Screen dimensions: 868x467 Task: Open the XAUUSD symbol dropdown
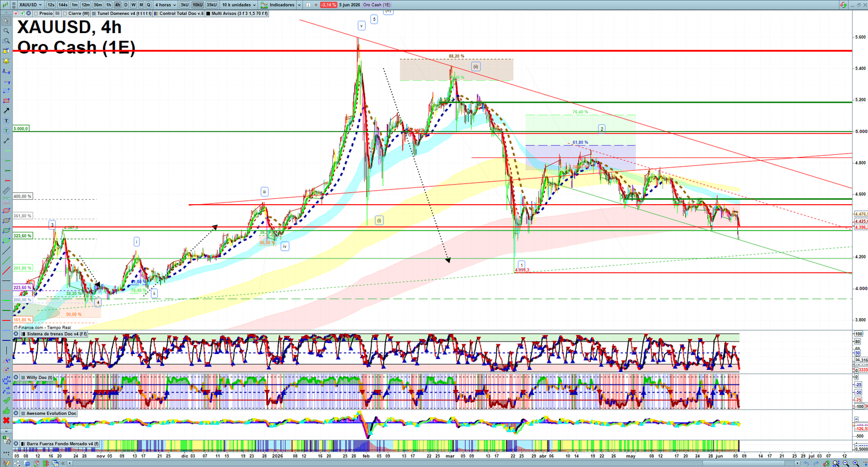(x=30, y=5)
